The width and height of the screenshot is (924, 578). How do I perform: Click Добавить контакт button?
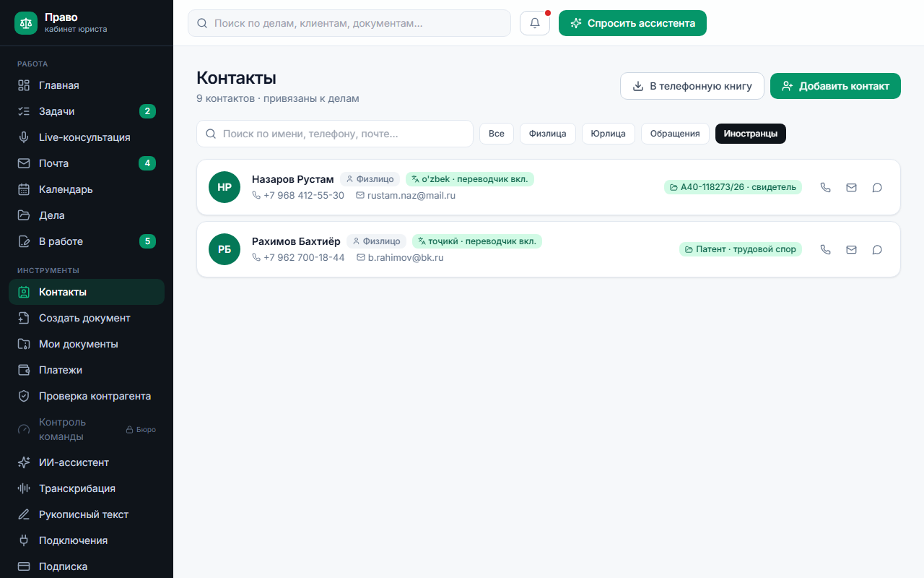[835, 86]
